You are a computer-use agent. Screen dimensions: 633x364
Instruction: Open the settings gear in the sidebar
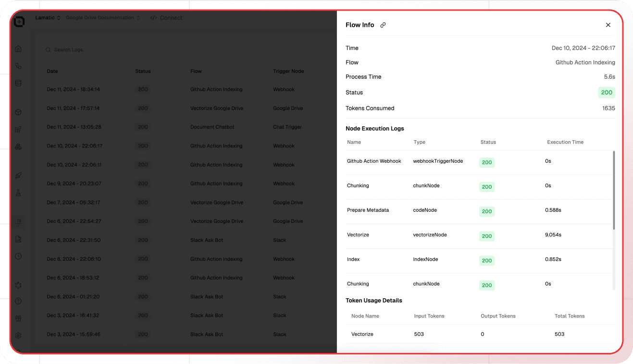(x=18, y=335)
